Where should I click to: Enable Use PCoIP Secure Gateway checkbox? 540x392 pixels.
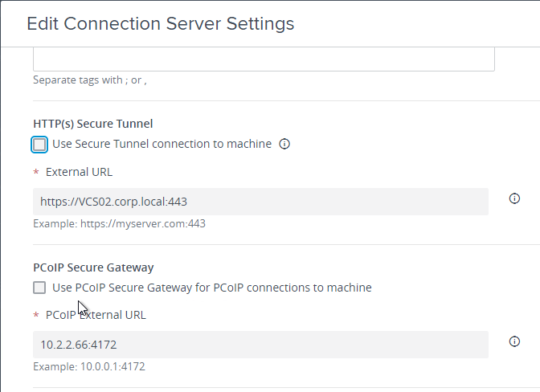39,288
